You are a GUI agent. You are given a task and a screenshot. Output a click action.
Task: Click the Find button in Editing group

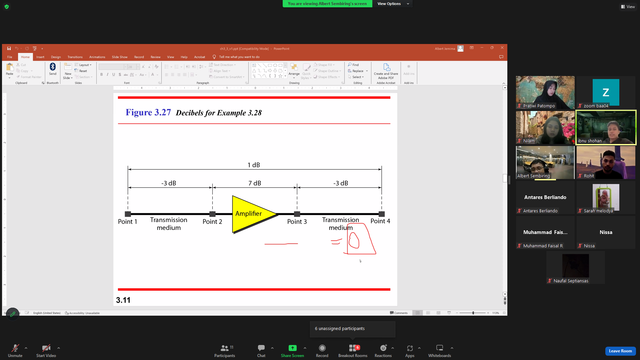click(353, 65)
